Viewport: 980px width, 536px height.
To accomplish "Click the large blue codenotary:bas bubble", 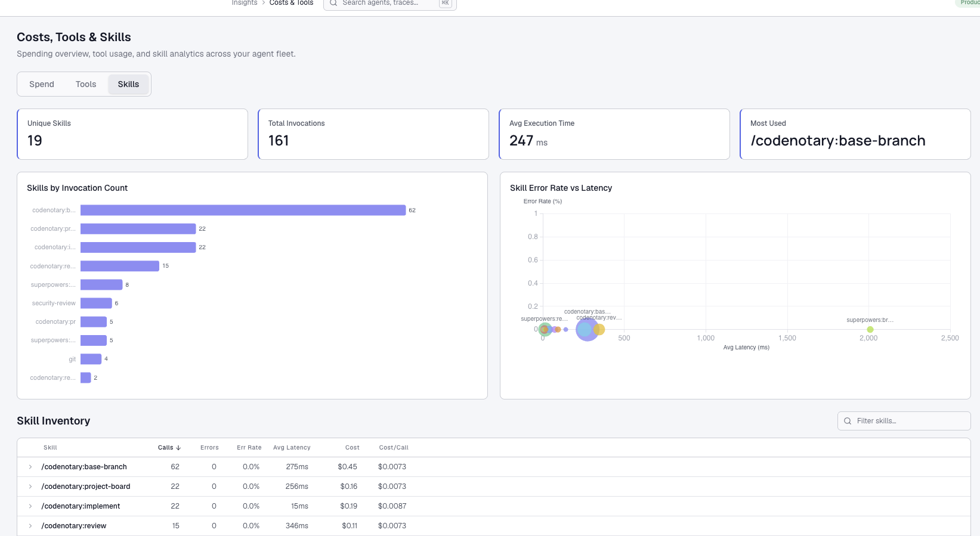I will 586,330.
